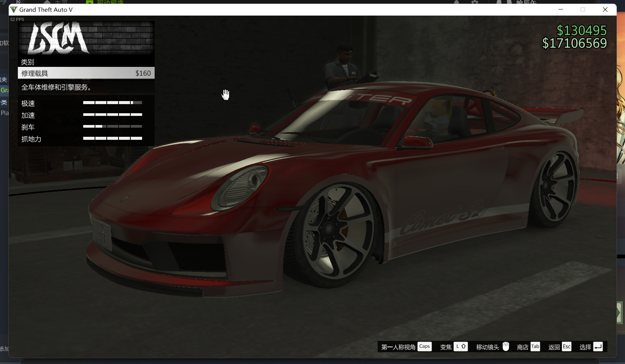Click the L Shift key icon for zoom
Screen dimensions: 625x364
(460, 347)
